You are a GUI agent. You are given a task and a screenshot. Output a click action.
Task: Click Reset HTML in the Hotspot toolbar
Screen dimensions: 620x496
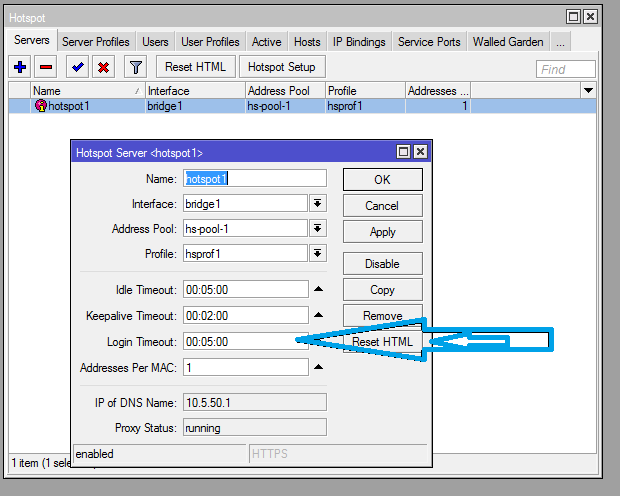click(x=196, y=67)
